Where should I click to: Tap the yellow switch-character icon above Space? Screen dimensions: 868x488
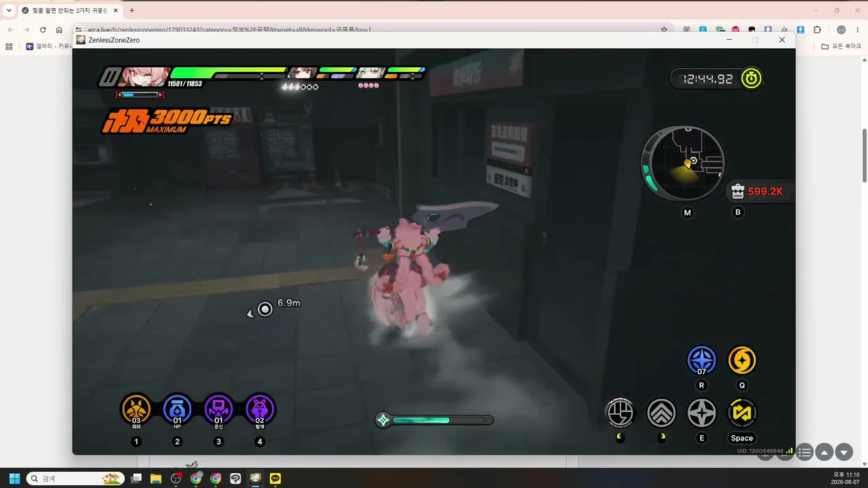(742, 412)
